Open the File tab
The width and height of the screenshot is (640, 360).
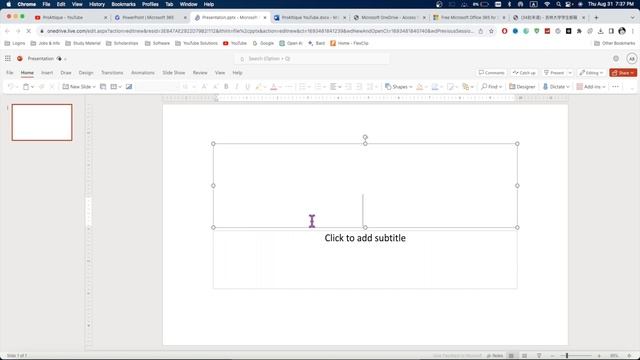[x=10, y=73]
